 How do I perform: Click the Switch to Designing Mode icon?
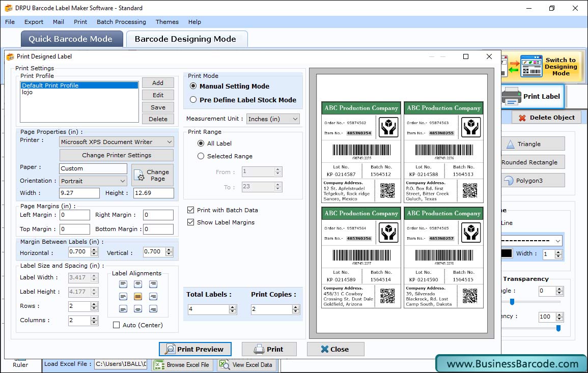point(531,66)
